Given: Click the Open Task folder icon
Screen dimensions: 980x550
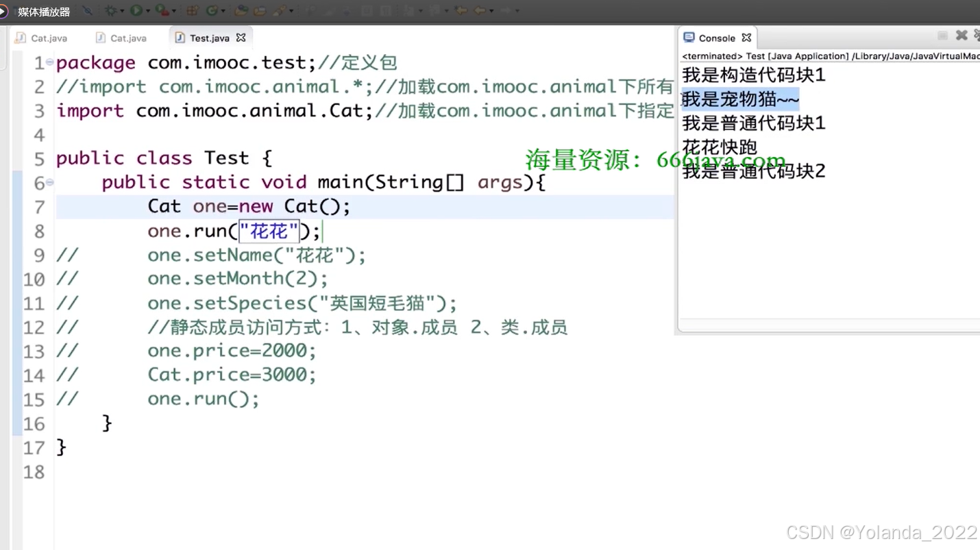Looking at the screenshot, I should [x=260, y=11].
